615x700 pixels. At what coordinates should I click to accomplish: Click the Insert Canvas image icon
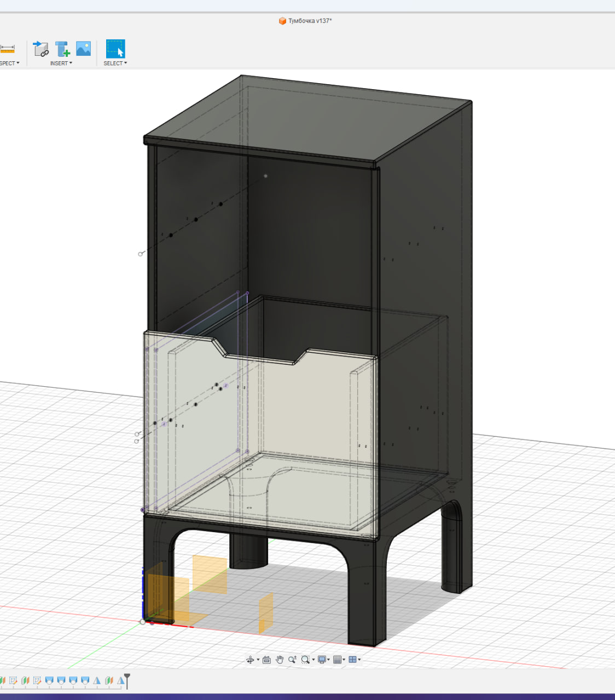84,49
